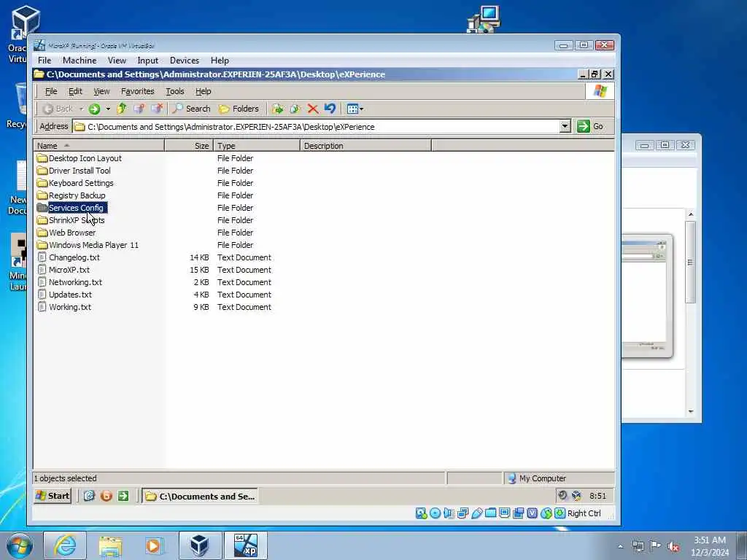Image resolution: width=747 pixels, height=560 pixels.
Task: Click the muted volume tray icon
Action: coord(673,547)
